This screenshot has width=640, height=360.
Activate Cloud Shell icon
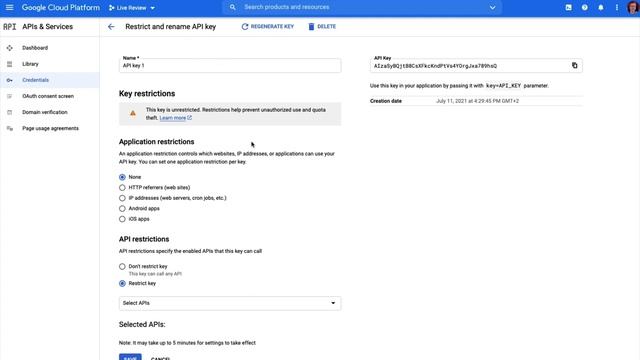tap(569, 7)
